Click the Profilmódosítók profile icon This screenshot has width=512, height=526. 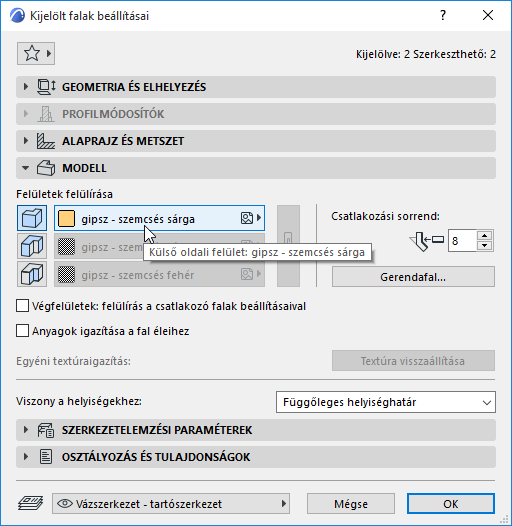(46, 114)
